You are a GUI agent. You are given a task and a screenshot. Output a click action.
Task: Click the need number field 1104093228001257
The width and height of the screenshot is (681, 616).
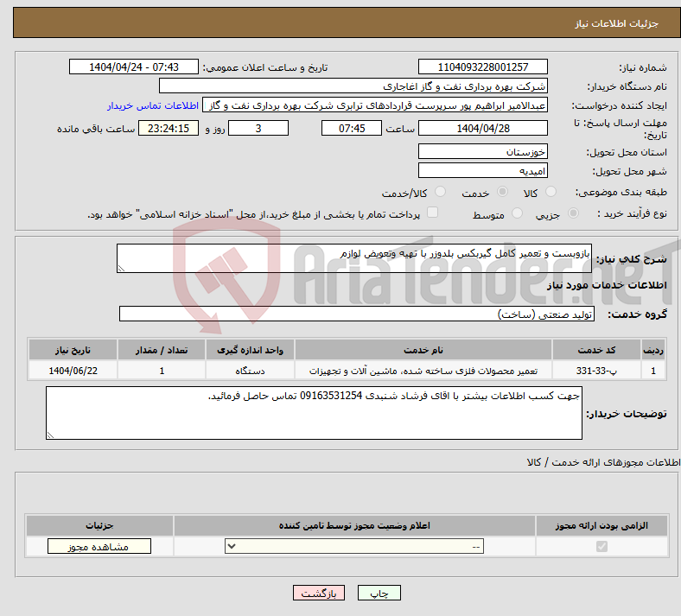coord(482,67)
